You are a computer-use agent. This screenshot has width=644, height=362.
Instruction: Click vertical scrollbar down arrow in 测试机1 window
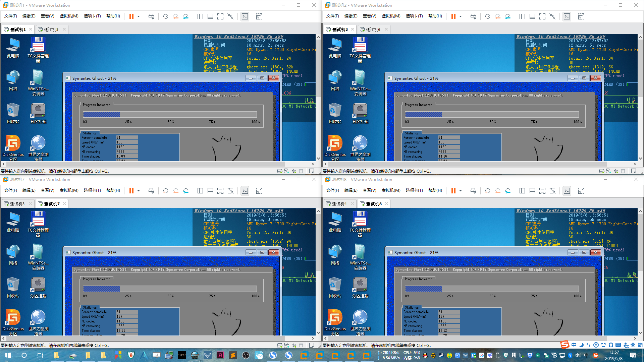[318, 159]
